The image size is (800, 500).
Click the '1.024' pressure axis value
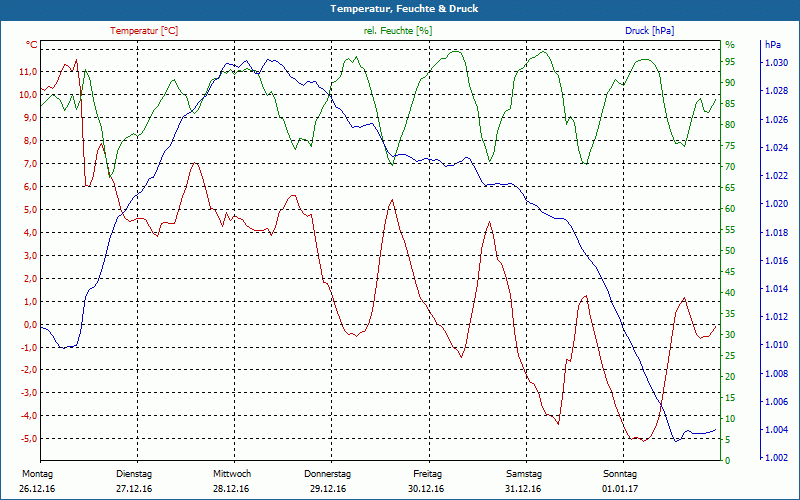click(x=777, y=148)
